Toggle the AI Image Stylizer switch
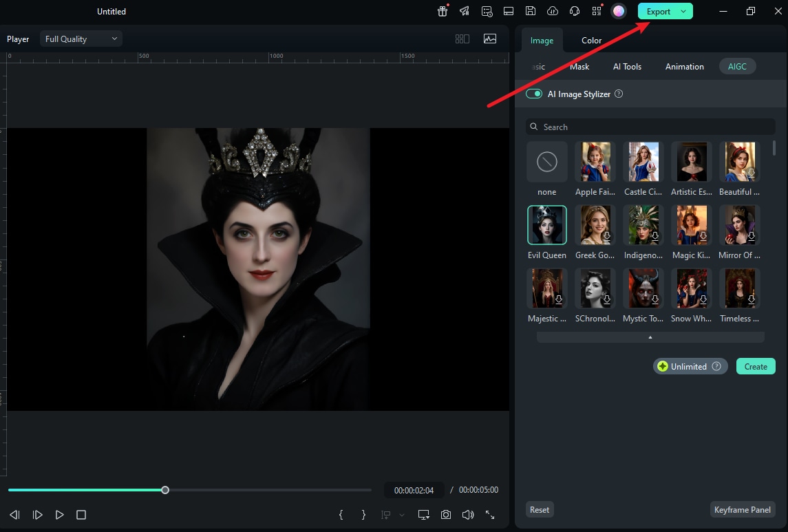The height and width of the screenshot is (532, 788). (x=534, y=94)
